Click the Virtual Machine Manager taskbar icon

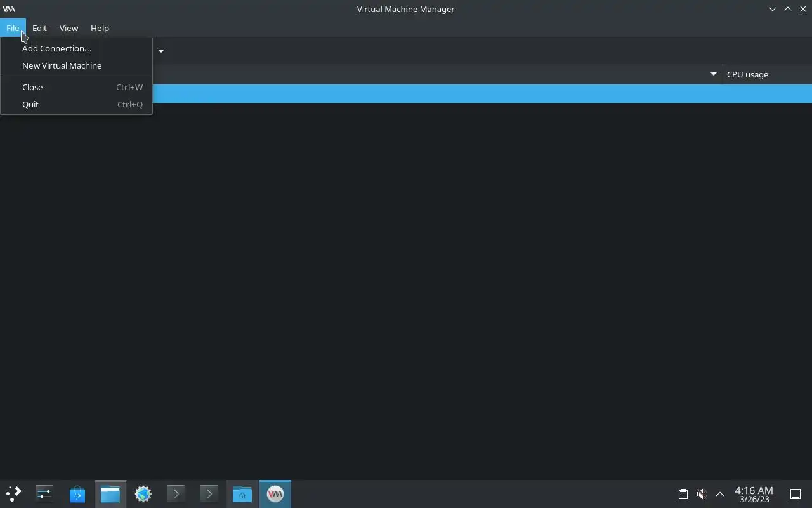point(275,494)
